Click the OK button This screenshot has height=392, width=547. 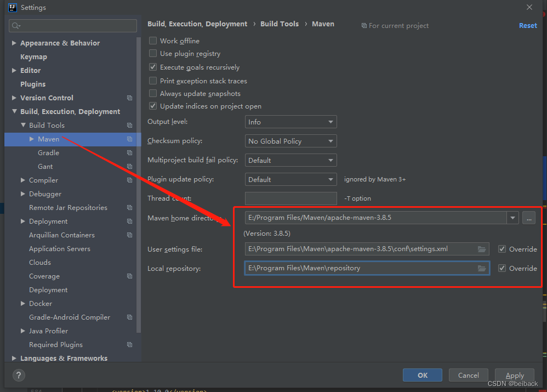tap(423, 375)
